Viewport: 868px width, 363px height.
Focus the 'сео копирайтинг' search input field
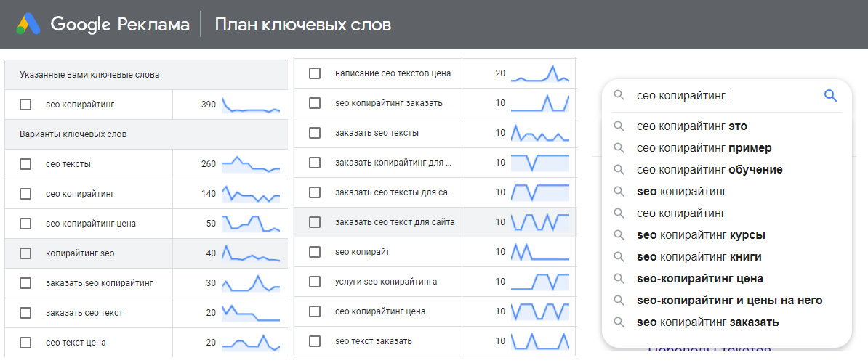[x=720, y=95]
